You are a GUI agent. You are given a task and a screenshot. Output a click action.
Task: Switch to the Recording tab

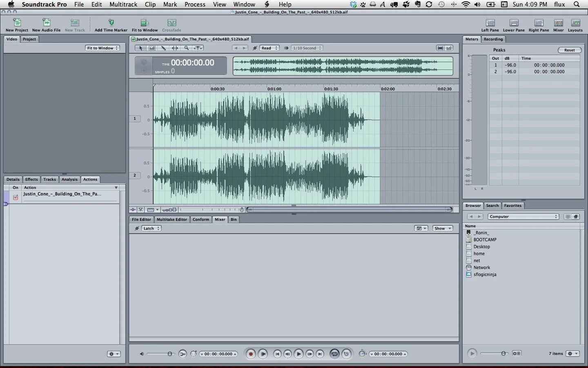[493, 39]
